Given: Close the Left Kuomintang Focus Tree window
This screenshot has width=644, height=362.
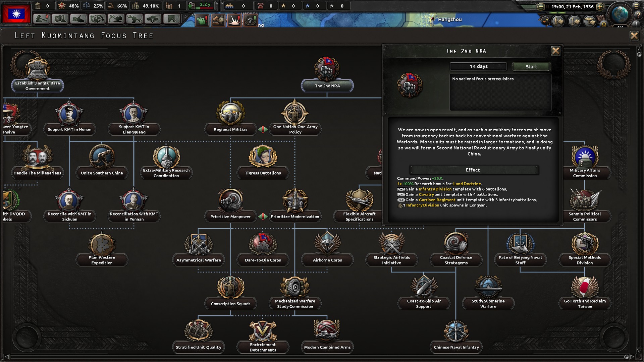Looking at the screenshot, I should pos(634,36).
